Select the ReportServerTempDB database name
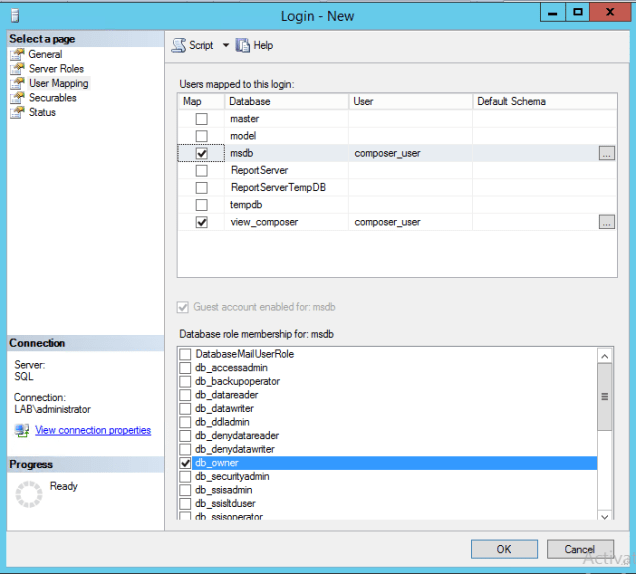The width and height of the screenshot is (636, 574). pyautogui.click(x=278, y=187)
